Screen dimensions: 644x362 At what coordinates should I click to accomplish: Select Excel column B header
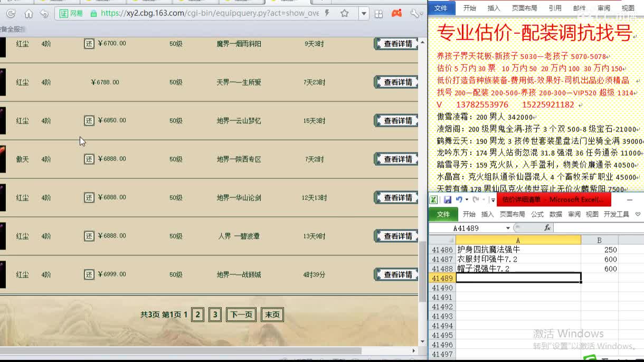click(599, 240)
